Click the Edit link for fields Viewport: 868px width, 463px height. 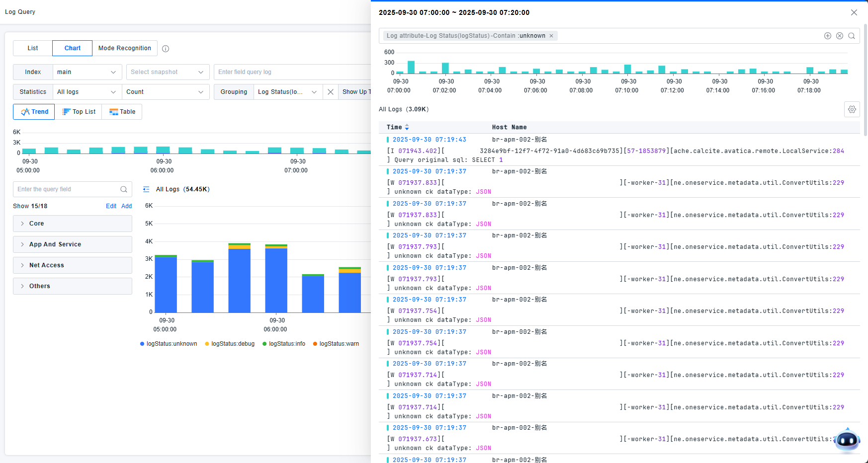click(x=111, y=206)
